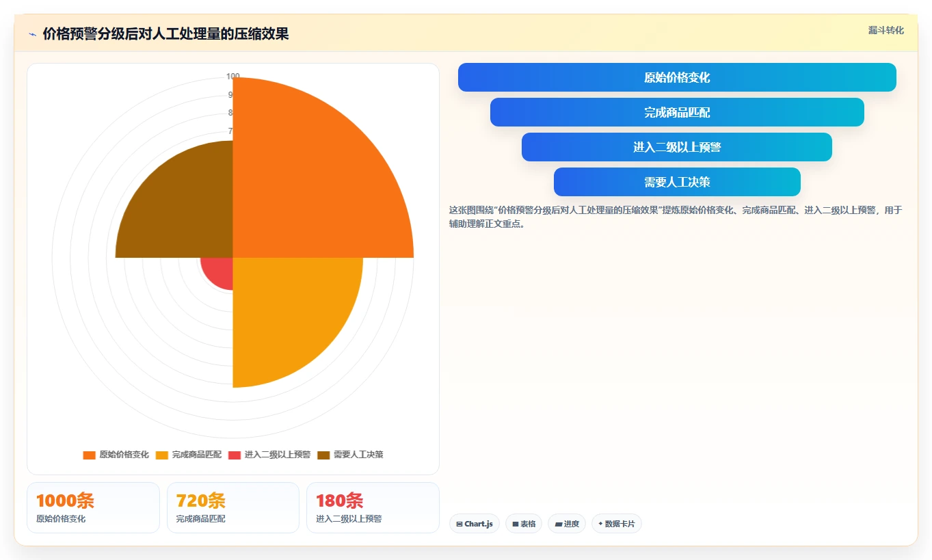The width and height of the screenshot is (932, 560).
Task: Toggle the 原始价格变化 legend color box
Action: (89, 455)
